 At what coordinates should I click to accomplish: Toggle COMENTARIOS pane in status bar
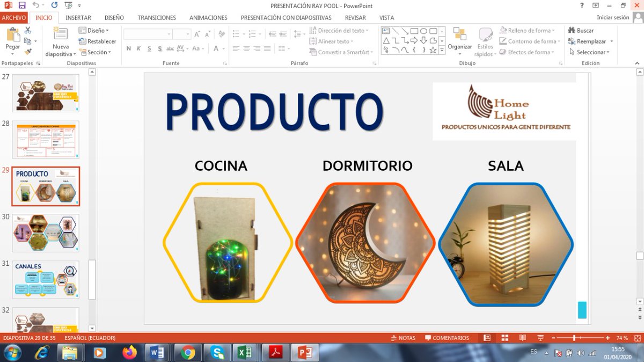[447, 338]
